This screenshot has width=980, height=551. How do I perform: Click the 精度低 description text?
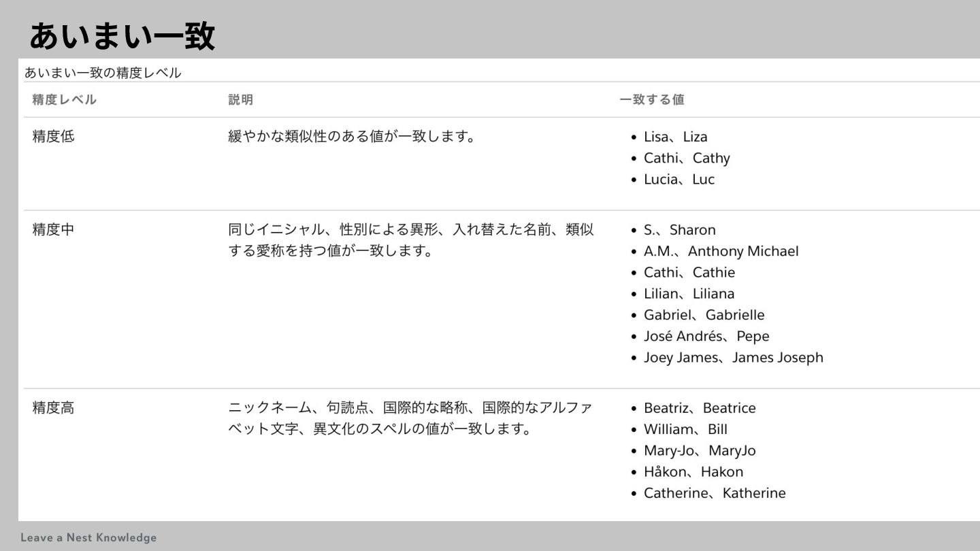point(351,137)
